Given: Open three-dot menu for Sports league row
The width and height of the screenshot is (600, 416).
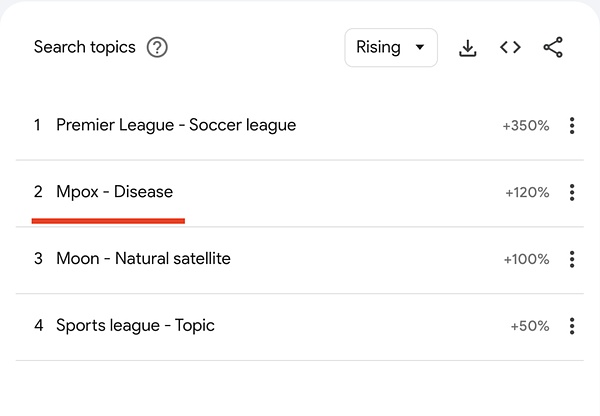Looking at the screenshot, I should point(572,326).
